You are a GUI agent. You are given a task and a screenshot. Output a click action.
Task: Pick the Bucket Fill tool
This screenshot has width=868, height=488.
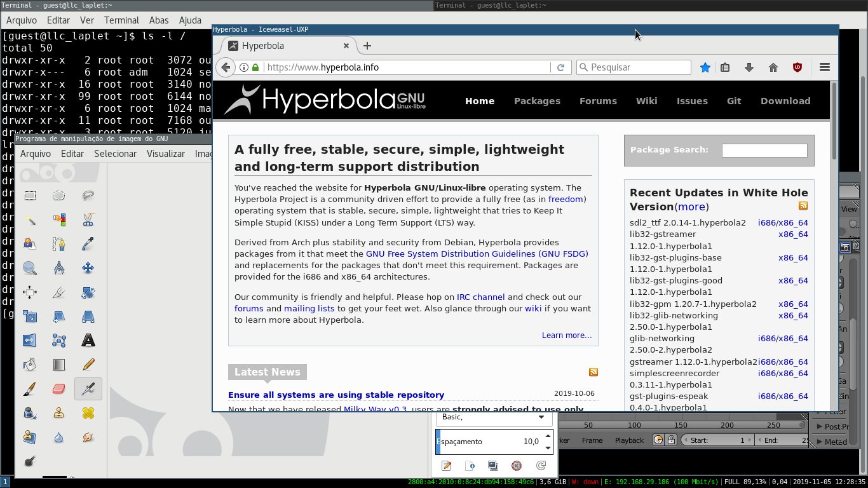point(30,365)
